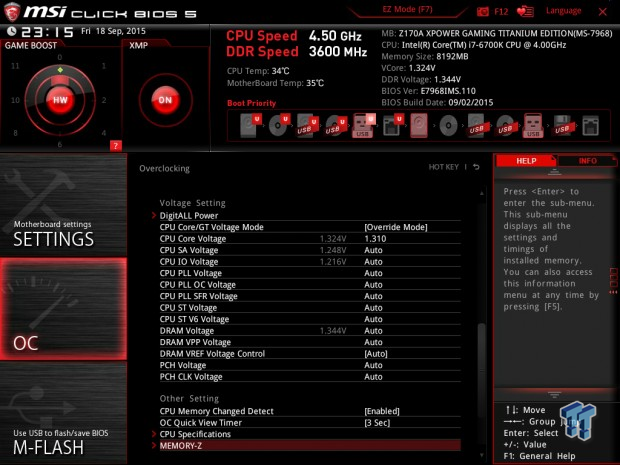Select legacy optical drive icon without U badge
The width and height of the screenshot is (620, 465).
(x=448, y=126)
